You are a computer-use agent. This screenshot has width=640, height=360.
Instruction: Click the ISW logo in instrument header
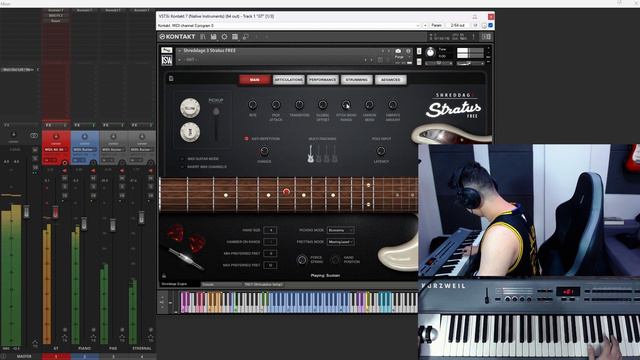pos(167,60)
